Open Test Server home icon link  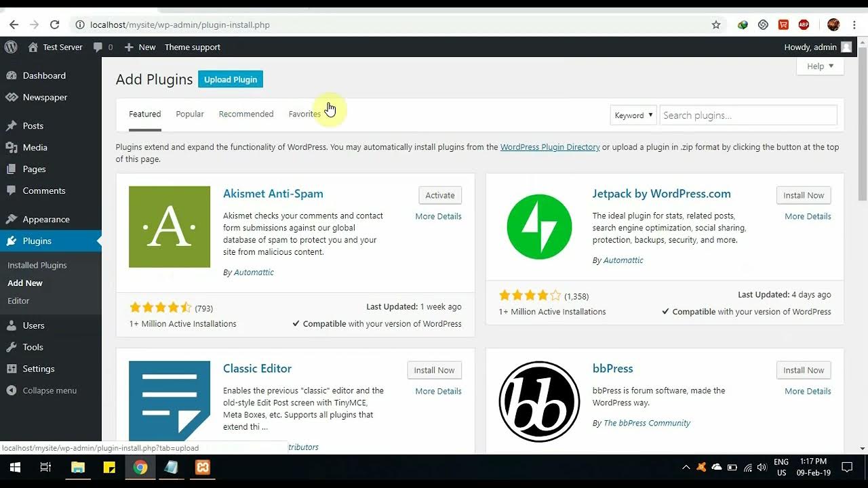tap(55, 47)
